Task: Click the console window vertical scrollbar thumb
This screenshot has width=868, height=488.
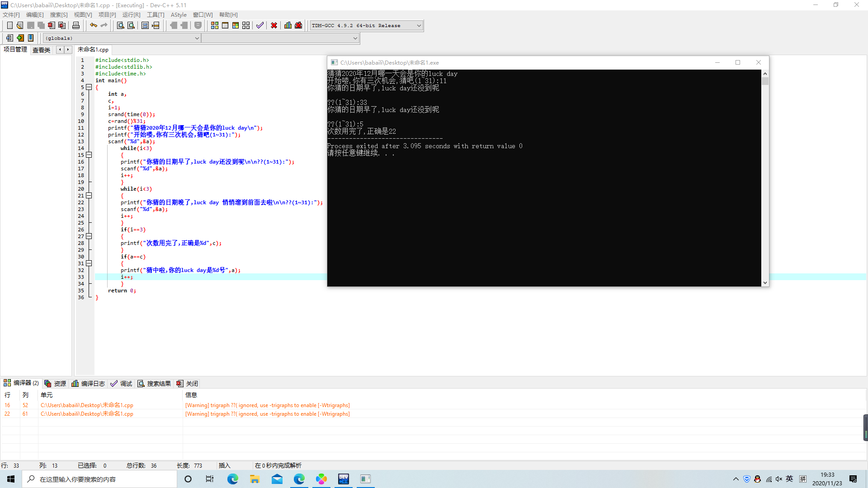Action: pos(765,82)
